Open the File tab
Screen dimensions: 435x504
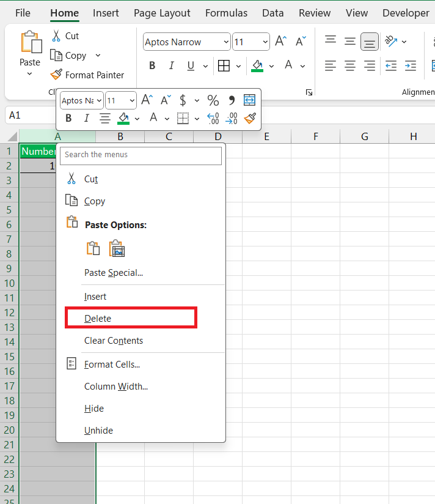23,13
